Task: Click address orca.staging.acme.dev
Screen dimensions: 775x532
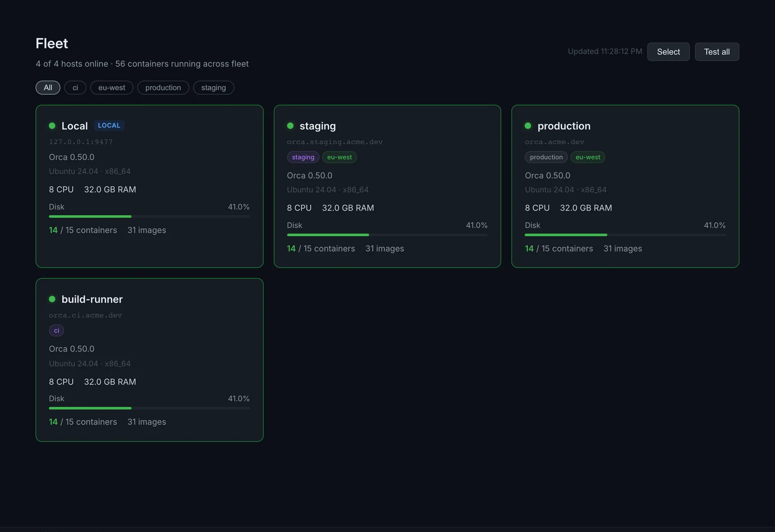Action: (x=335, y=142)
